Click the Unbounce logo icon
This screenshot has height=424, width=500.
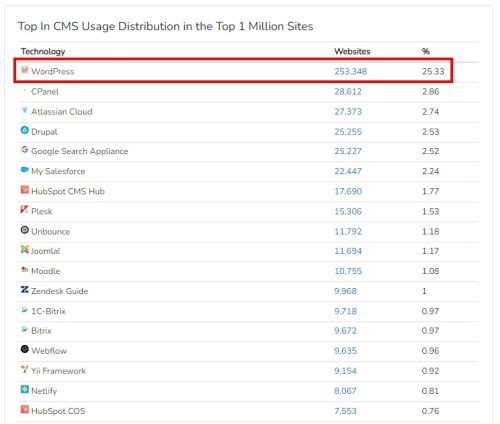[x=25, y=230]
